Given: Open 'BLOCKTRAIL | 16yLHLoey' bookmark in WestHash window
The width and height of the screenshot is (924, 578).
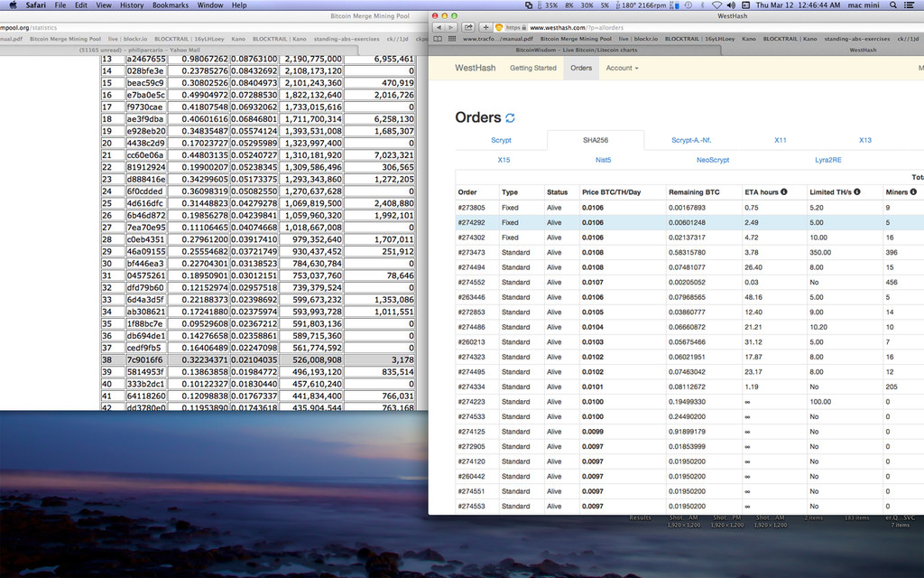Looking at the screenshot, I should pos(699,39).
